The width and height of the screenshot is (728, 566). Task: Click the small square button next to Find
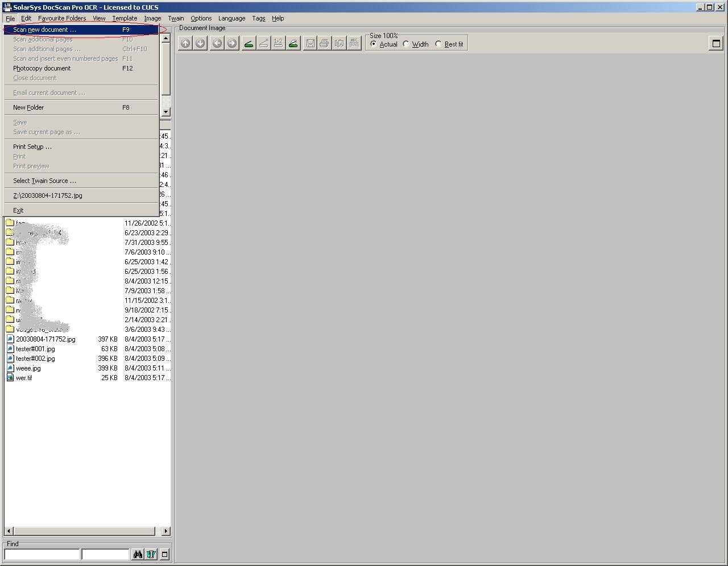(x=163, y=554)
